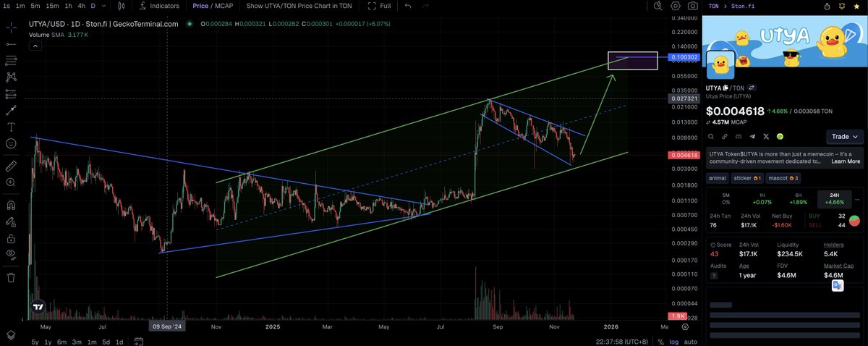Open chart settings hexagon icon
This screenshot has width=868, height=346.
pyautogui.click(x=675, y=6)
